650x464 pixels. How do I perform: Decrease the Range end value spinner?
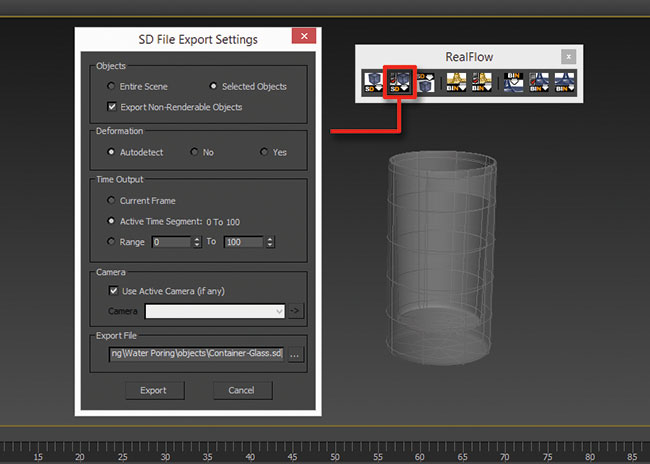[270, 245]
